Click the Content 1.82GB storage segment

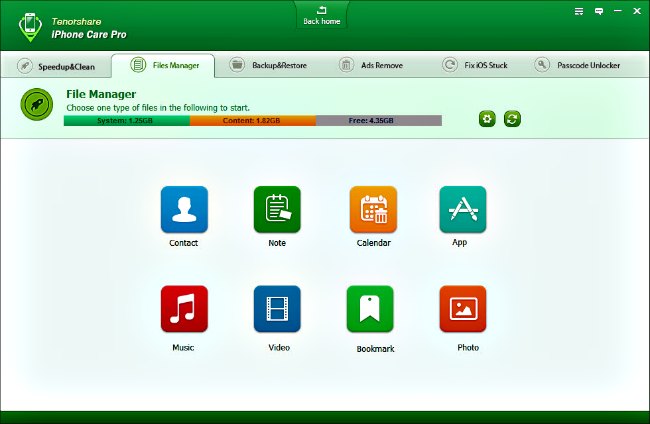pos(253,121)
